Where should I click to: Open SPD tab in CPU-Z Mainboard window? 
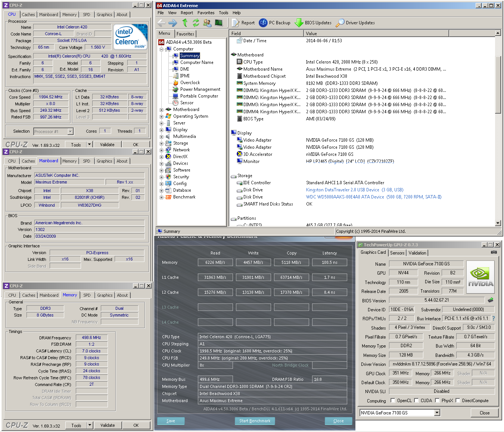click(87, 161)
